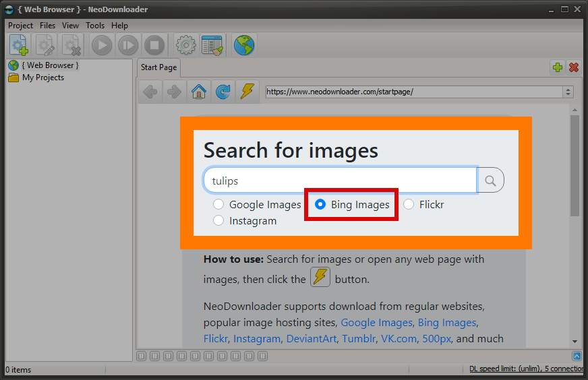This screenshot has width=588, height=380.
Task: Open the web browser globe toolbar icon
Action: (x=244, y=45)
